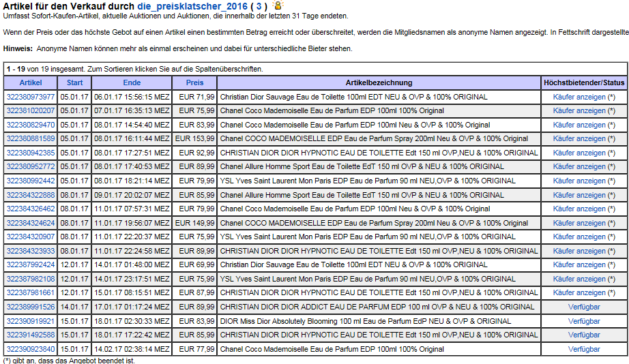This screenshot has width=629, height=364.
Task: Sort the table by the Artikel column
Action: [x=31, y=82]
